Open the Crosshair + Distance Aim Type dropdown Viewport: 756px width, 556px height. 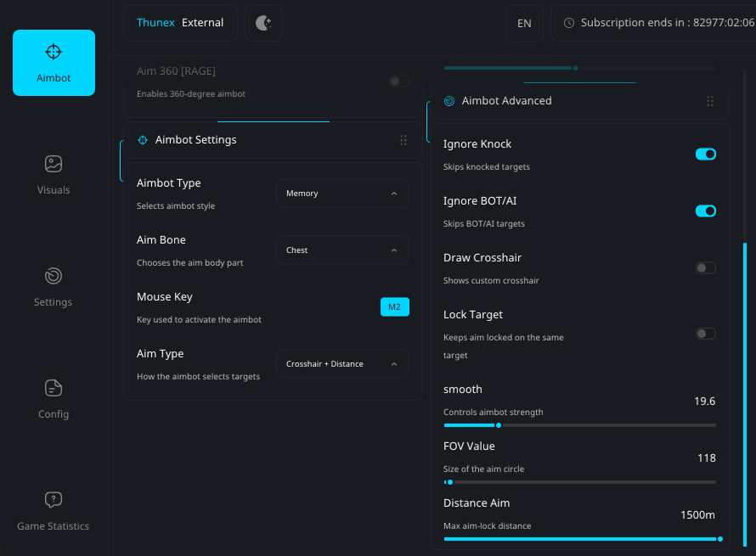342,364
